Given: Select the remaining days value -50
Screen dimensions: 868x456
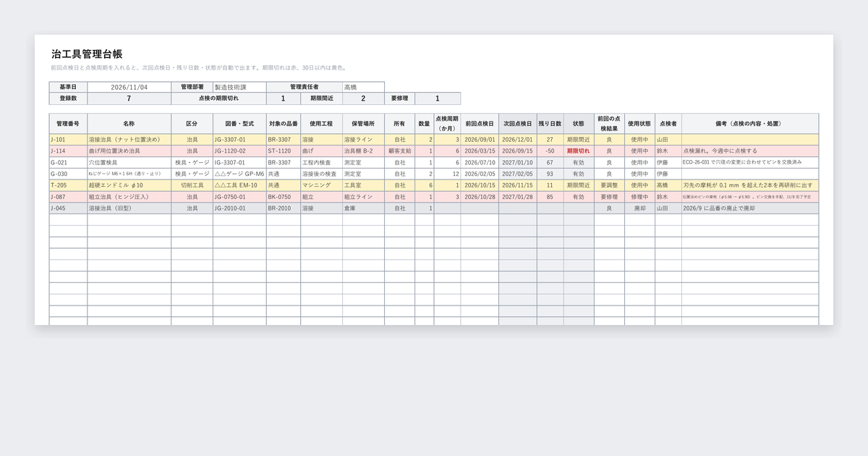Looking at the screenshot, I should tap(550, 151).
